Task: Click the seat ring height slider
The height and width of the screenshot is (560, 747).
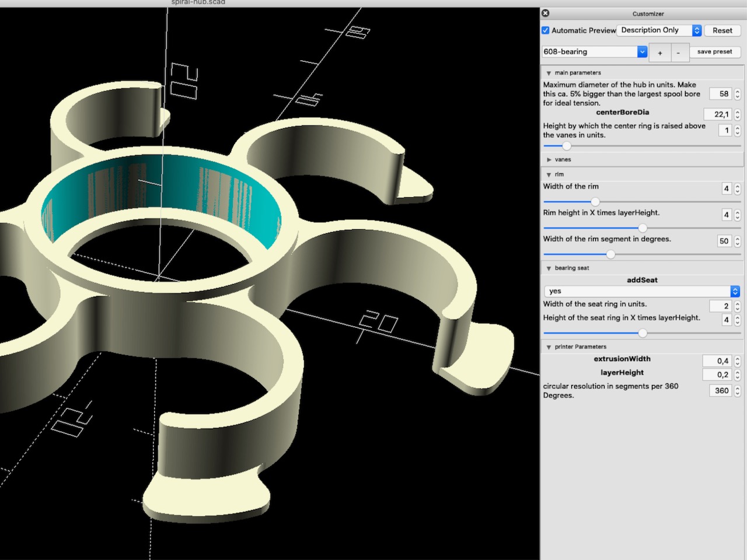Action: coord(642,333)
